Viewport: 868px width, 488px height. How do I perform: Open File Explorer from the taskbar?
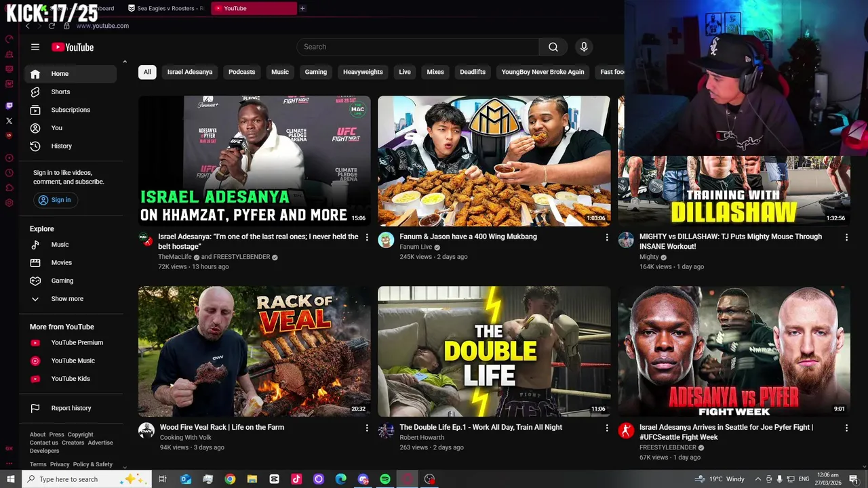click(x=252, y=479)
